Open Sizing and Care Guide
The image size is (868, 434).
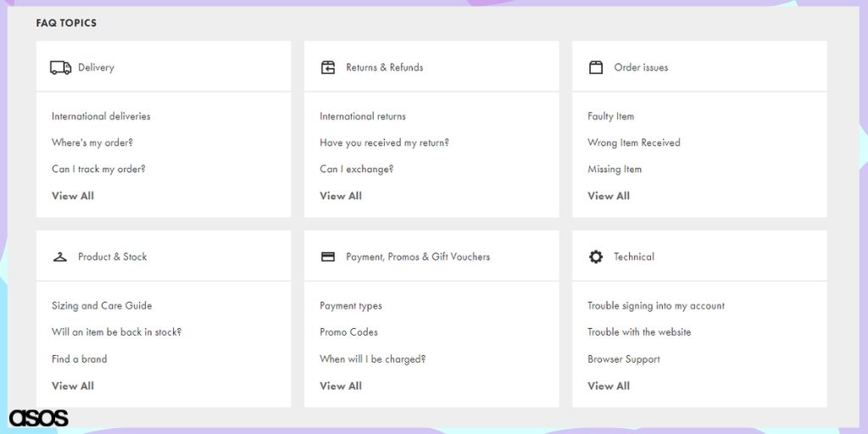click(x=102, y=305)
